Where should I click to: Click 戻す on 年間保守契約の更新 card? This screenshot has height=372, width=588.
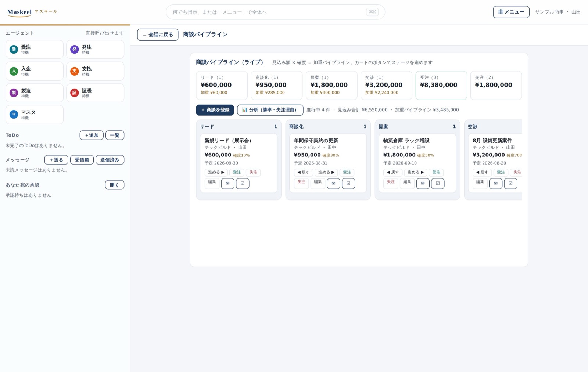click(303, 172)
